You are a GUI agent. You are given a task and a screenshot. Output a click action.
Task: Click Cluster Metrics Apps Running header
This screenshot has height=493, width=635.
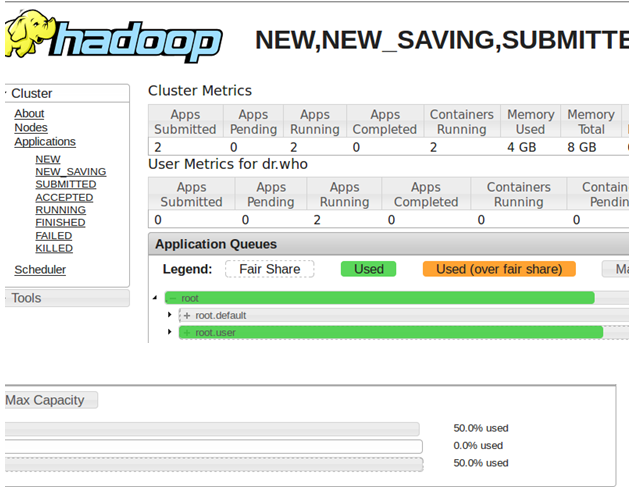coord(315,122)
